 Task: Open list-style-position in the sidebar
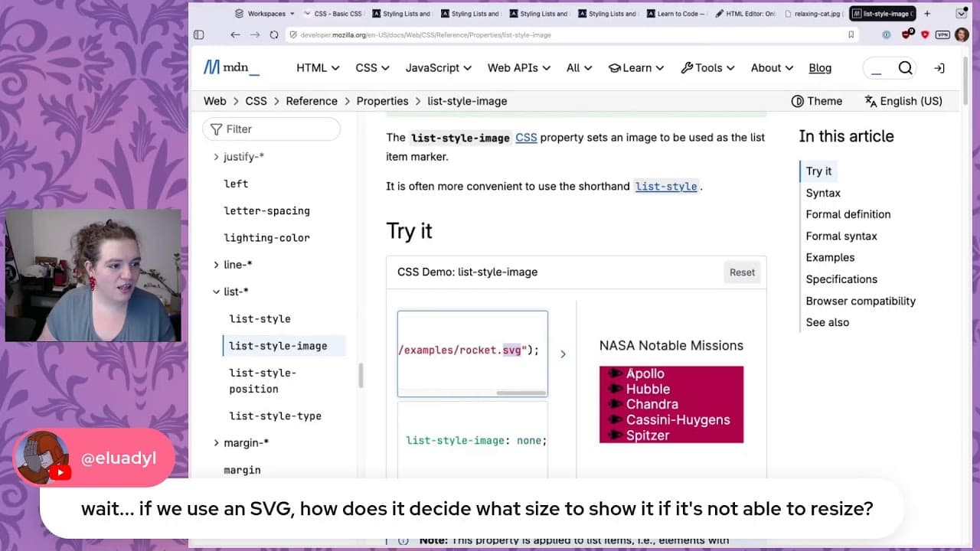point(263,380)
